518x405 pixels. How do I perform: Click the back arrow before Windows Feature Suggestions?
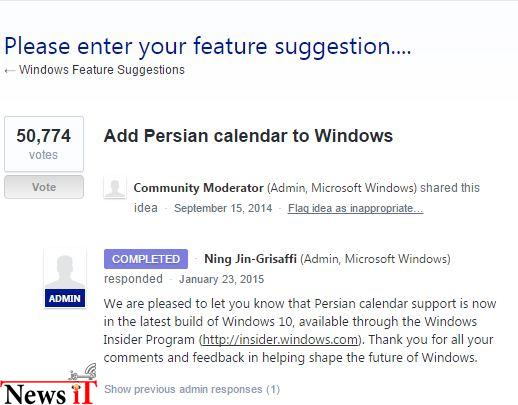pyautogui.click(x=10, y=71)
